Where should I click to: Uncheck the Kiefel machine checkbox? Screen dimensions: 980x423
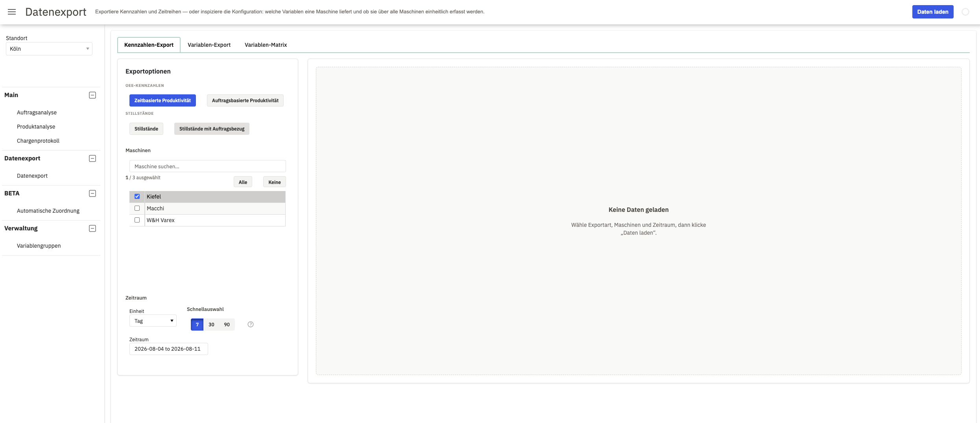(x=137, y=197)
